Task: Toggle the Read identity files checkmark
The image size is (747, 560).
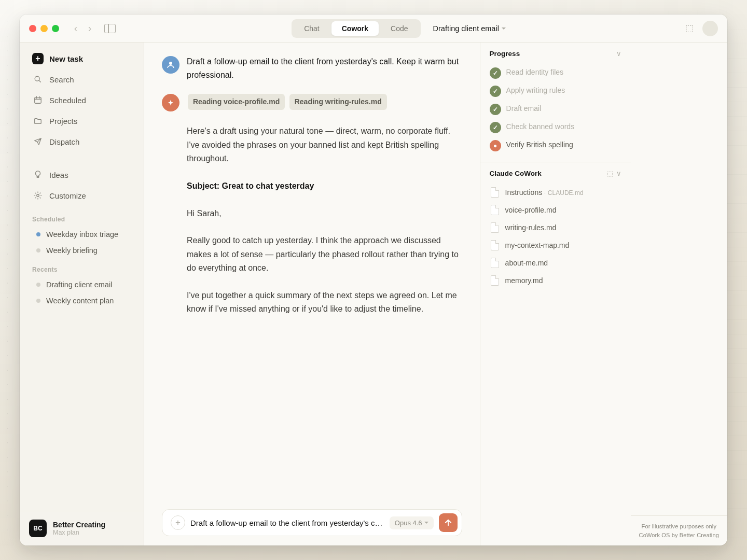Action: click(x=495, y=73)
